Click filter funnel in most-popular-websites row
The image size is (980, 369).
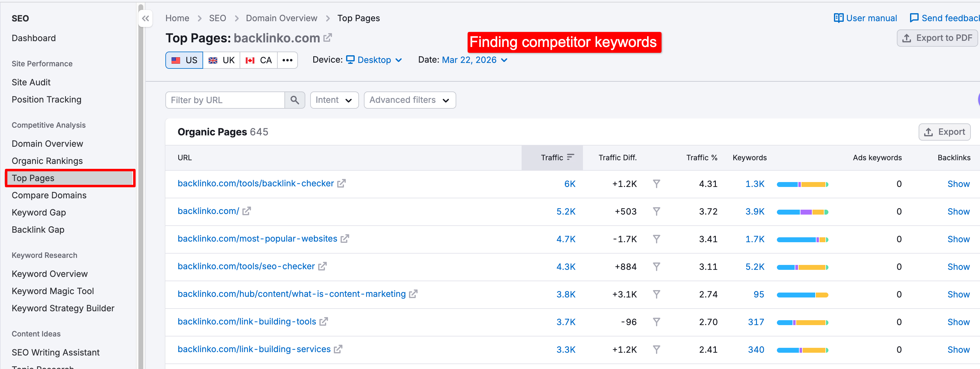pos(656,239)
